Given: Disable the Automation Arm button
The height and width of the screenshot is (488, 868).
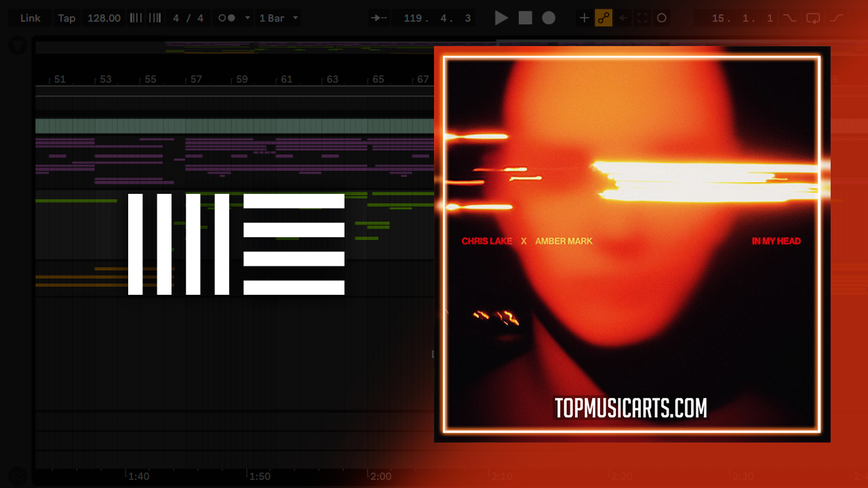Looking at the screenshot, I should pos(604,18).
